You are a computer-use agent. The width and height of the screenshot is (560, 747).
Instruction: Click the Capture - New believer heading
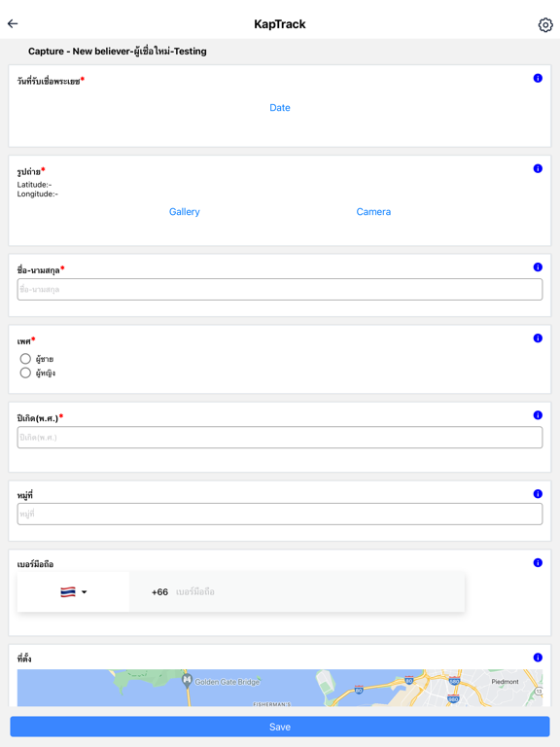117,51
